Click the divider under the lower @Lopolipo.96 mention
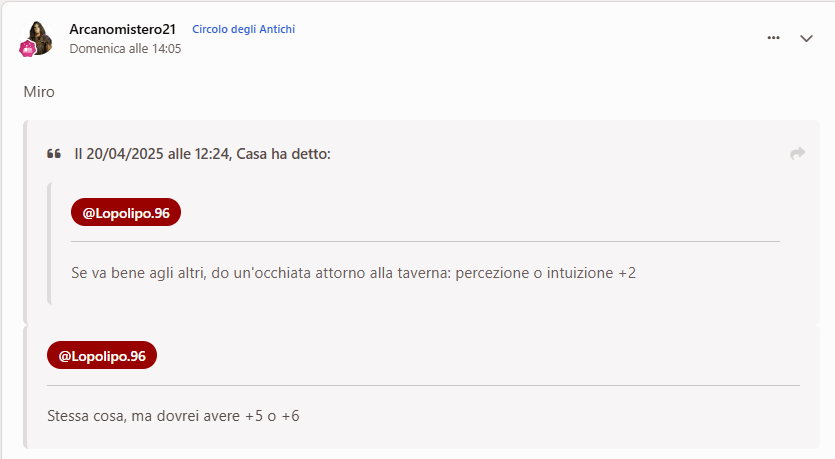 coord(423,385)
